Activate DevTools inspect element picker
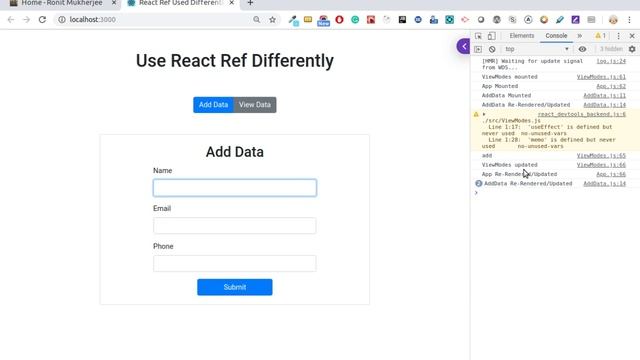The image size is (640, 360). coord(478,36)
